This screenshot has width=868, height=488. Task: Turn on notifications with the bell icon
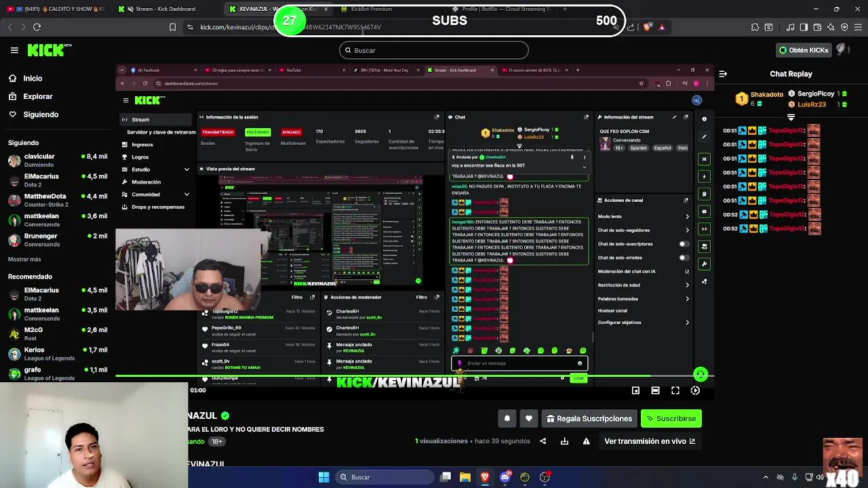(507, 419)
